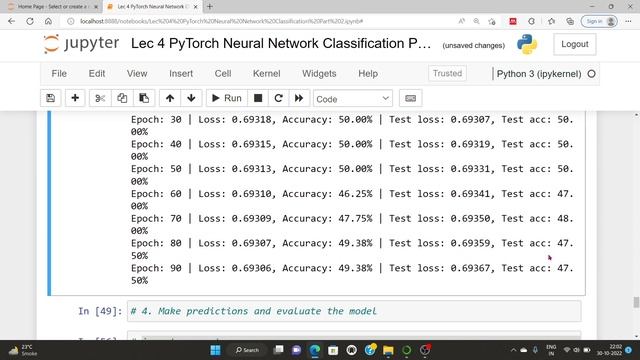Reload the browser page
640x360 pixels.
tap(30, 21)
